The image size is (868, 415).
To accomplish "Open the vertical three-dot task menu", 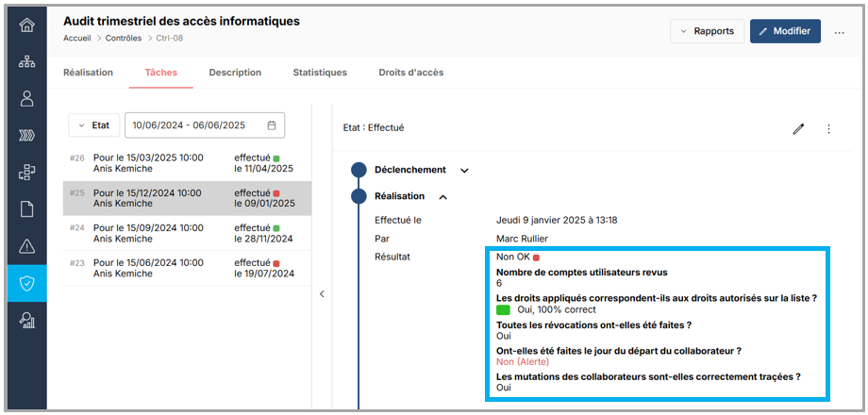I will 828,129.
